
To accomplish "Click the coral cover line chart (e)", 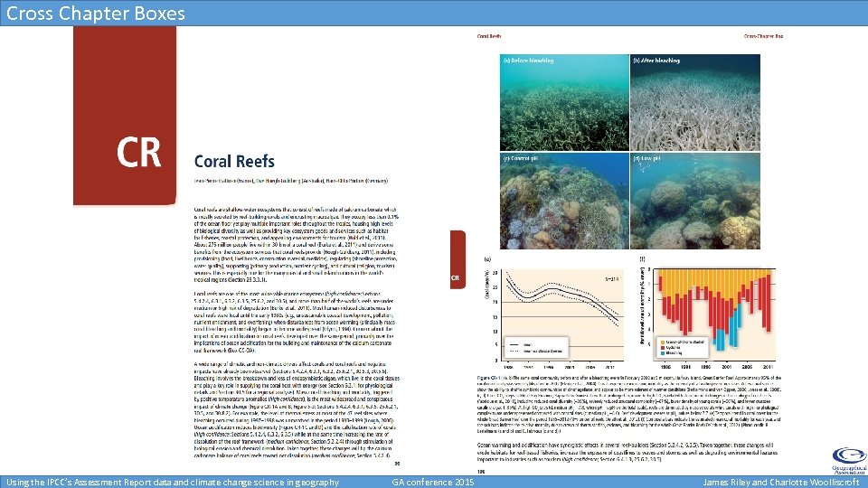I will [x=555, y=315].
